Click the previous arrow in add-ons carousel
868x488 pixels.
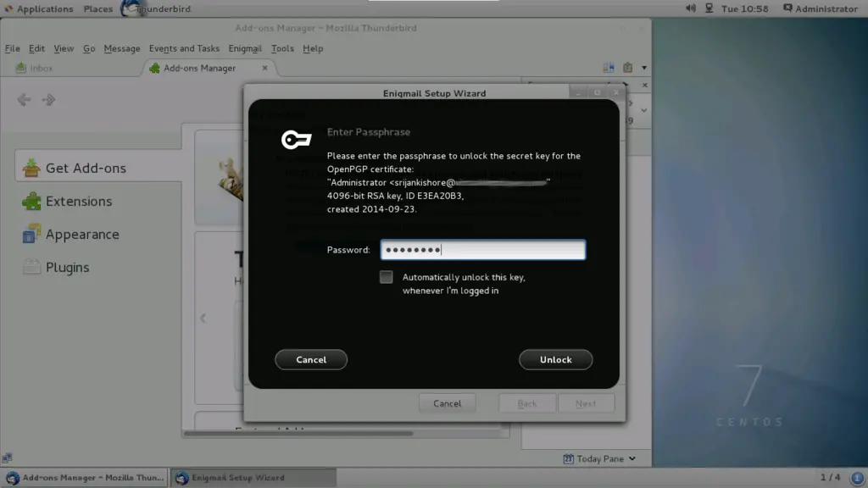(203, 319)
